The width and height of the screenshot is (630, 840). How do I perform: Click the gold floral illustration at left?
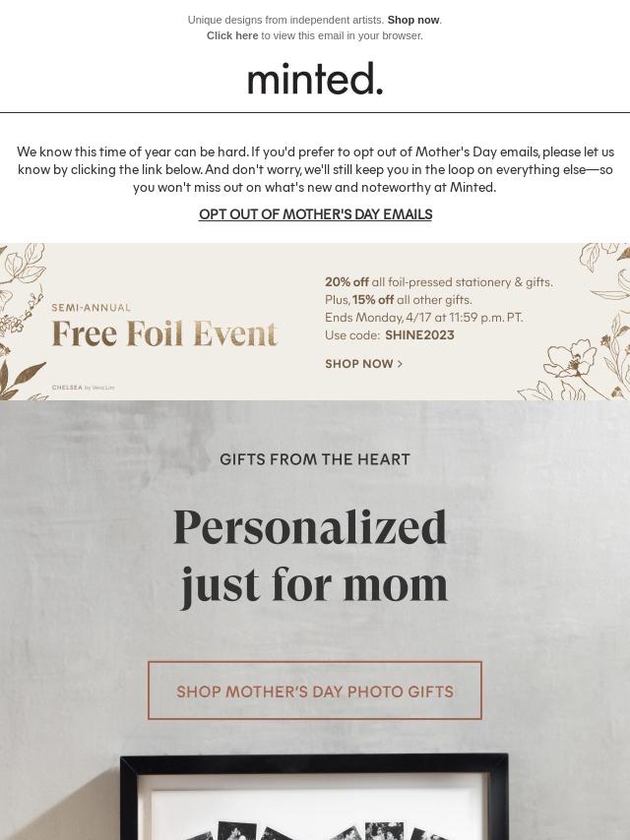[x=23, y=322]
